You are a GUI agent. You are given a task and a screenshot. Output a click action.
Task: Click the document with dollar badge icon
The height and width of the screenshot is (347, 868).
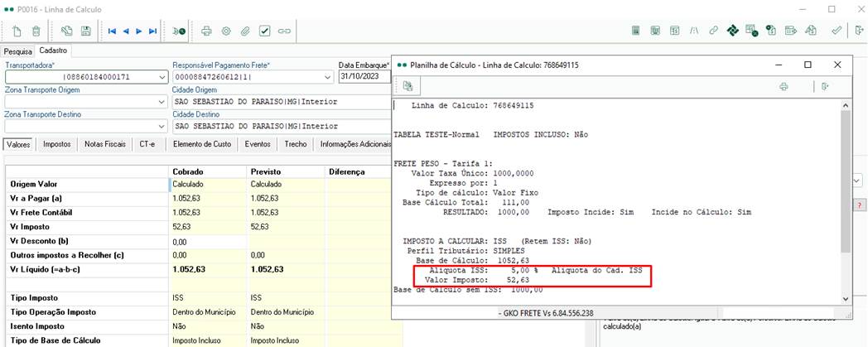click(x=770, y=31)
